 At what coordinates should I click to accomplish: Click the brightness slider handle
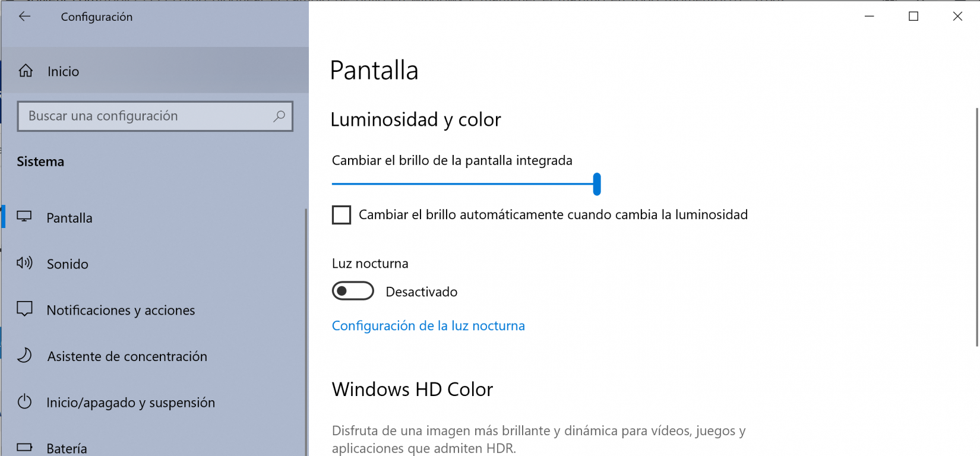[x=597, y=184]
